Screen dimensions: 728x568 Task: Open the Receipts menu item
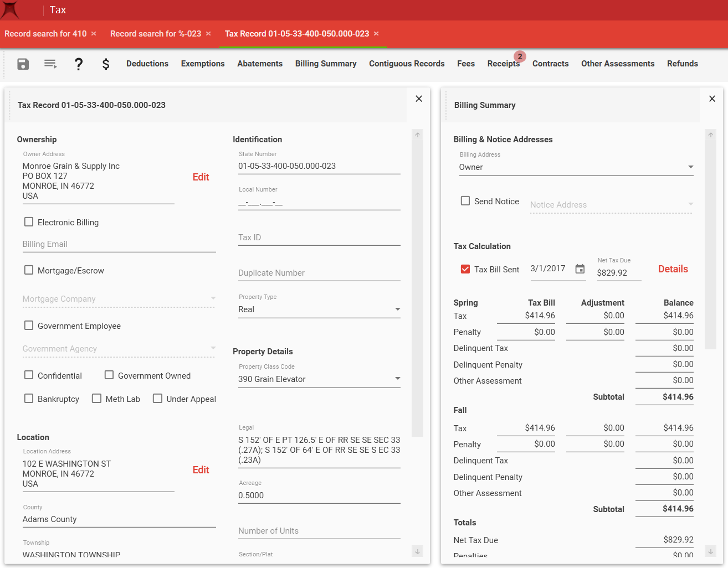(x=503, y=64)
